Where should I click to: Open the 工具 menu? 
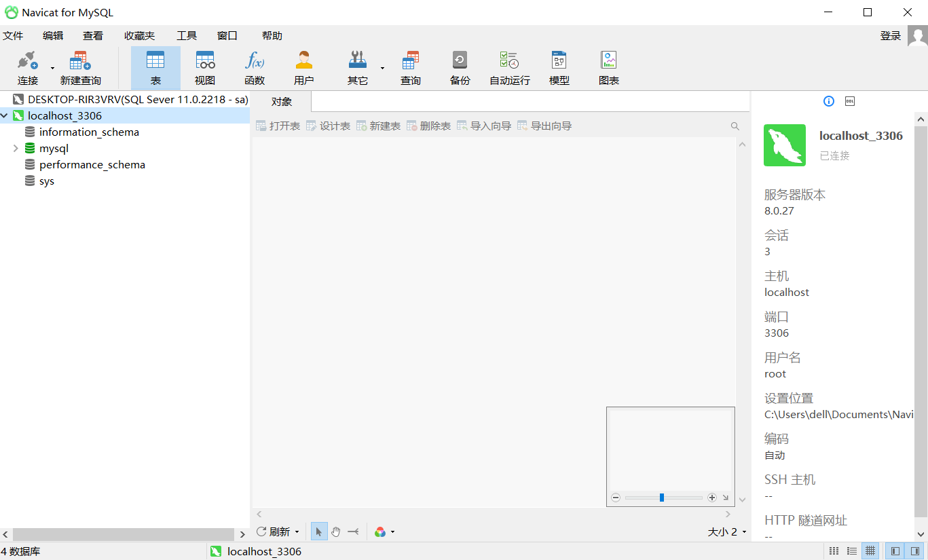tap(187, 36)
